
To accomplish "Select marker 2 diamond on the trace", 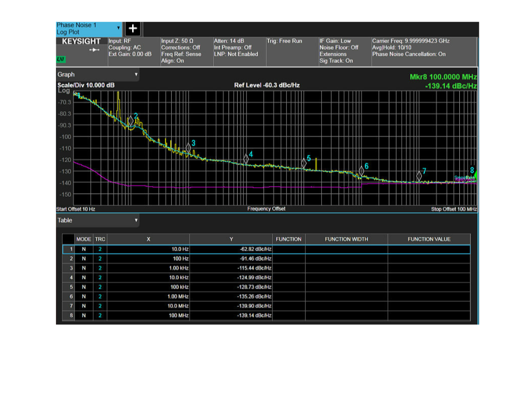I will pyautogui.click(x=131, y=121).
